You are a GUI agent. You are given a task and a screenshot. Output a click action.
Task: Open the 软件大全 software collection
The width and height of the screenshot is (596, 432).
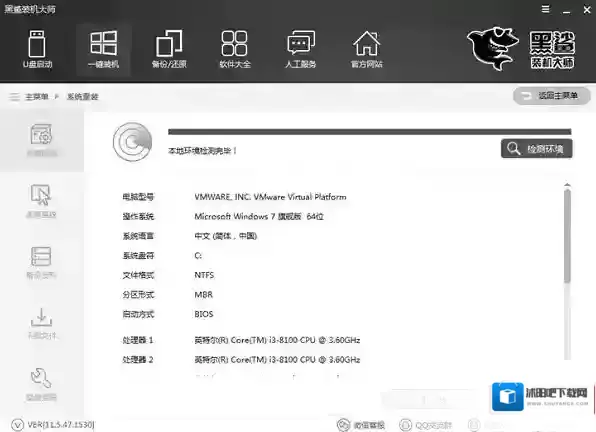[235, 49]
